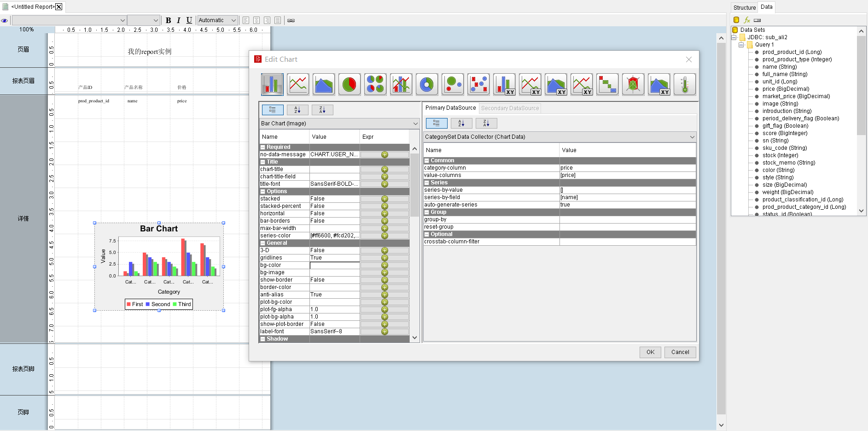Sort chart properties descending Z-A

322,110
